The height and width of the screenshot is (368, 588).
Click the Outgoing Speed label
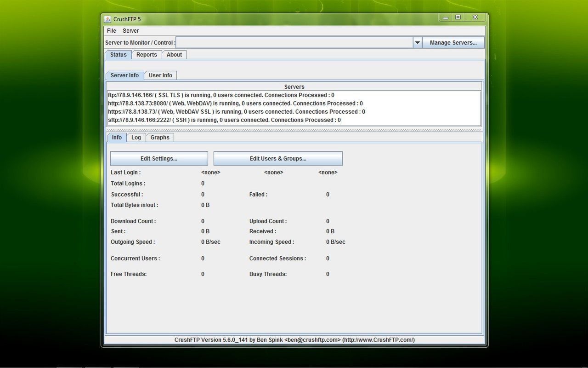tap(133, 242)
